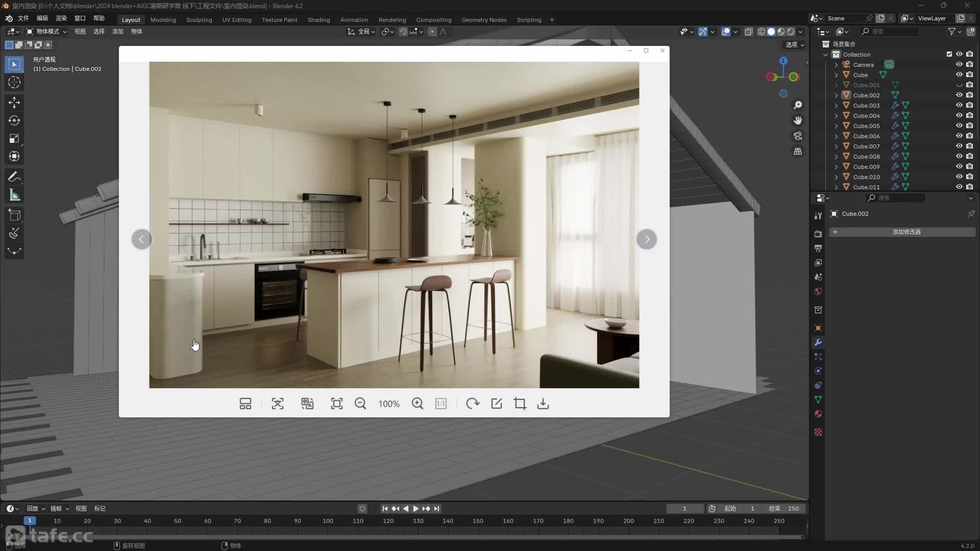Select the Add Cube tool
980x551 pixels.
tap(14, 215)
